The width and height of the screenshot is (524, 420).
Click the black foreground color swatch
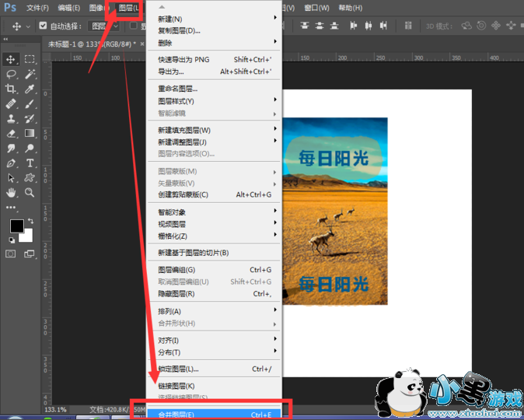click(x=16, y=226)
